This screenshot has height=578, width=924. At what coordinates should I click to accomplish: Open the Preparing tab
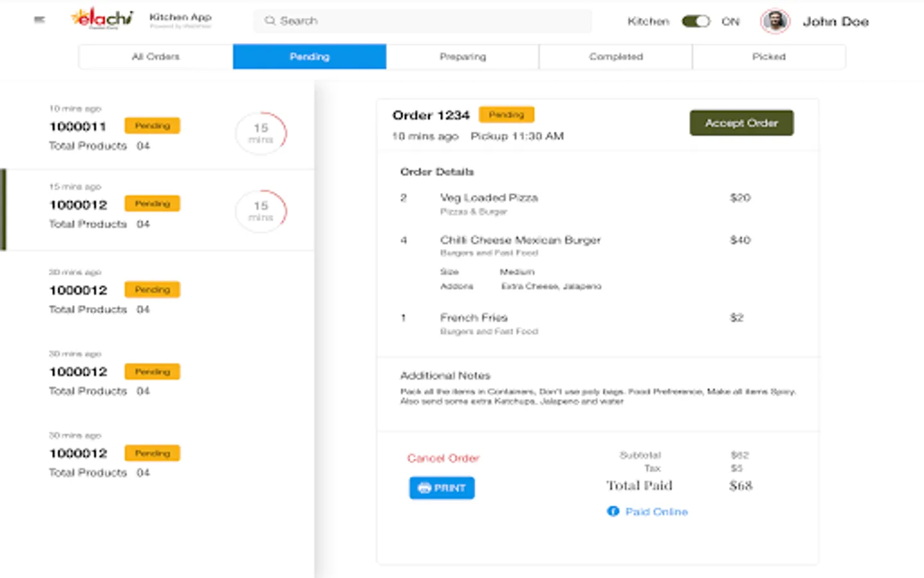(x=463, y=57)
